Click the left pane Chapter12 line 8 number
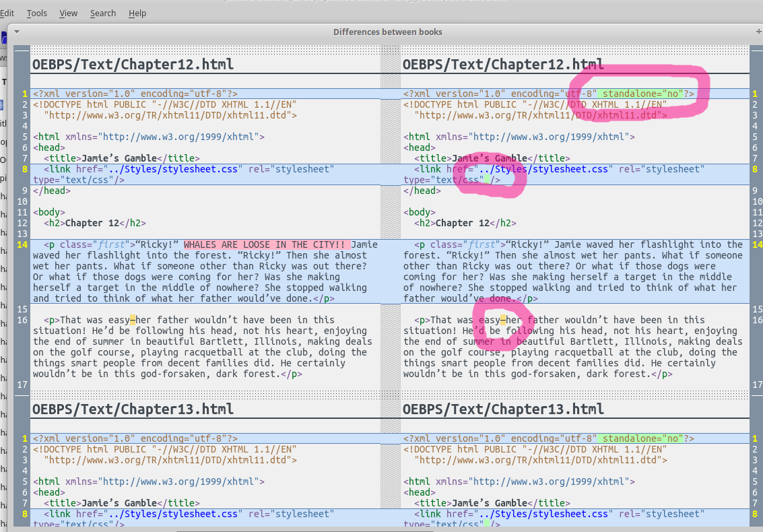The image size is (763, 532). pos(25,169)
